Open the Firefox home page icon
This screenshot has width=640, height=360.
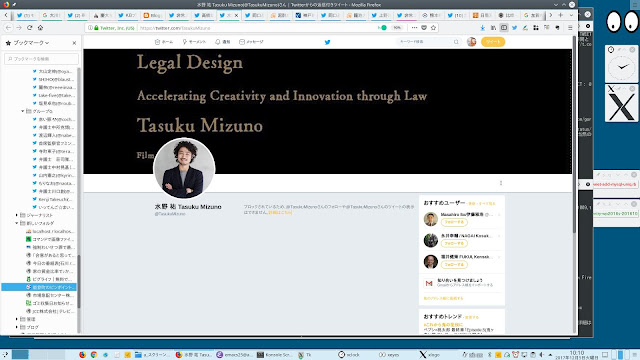[40, 28]
